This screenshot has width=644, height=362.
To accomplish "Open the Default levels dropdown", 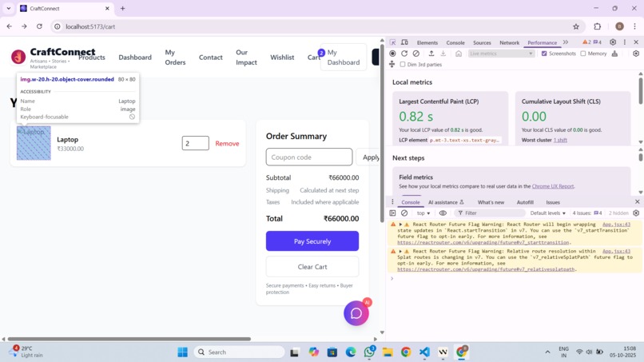I will pyautogui.click(x=547, y=213).
